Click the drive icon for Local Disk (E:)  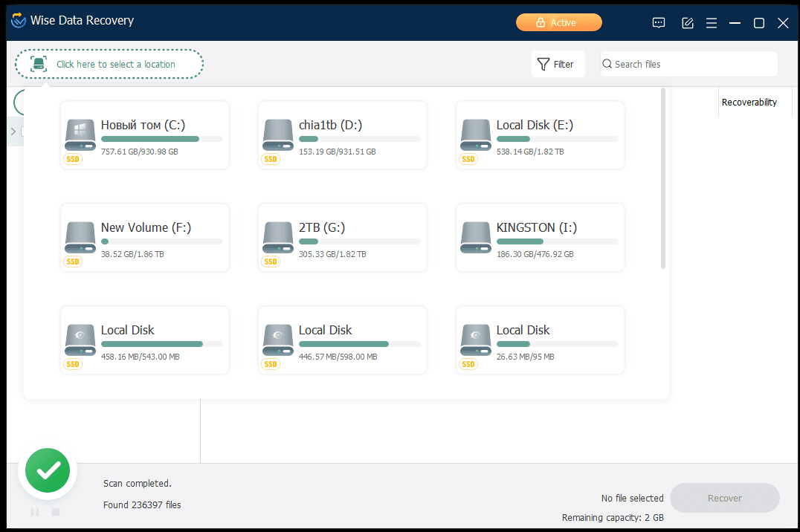(x=476, y=134)
